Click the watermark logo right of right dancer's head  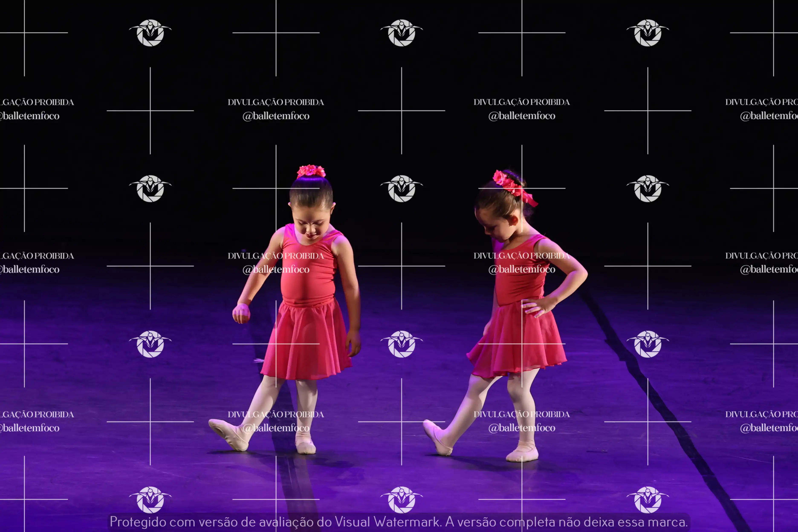(647, 189)
